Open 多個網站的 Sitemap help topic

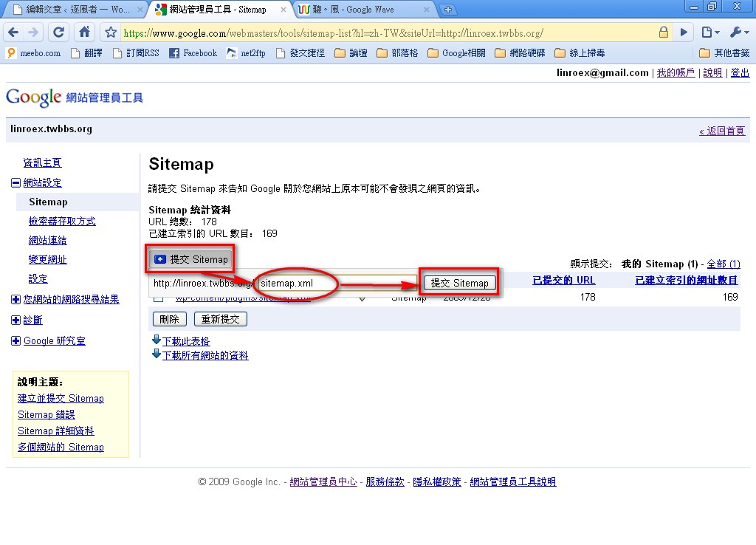(x=61, y=447)
